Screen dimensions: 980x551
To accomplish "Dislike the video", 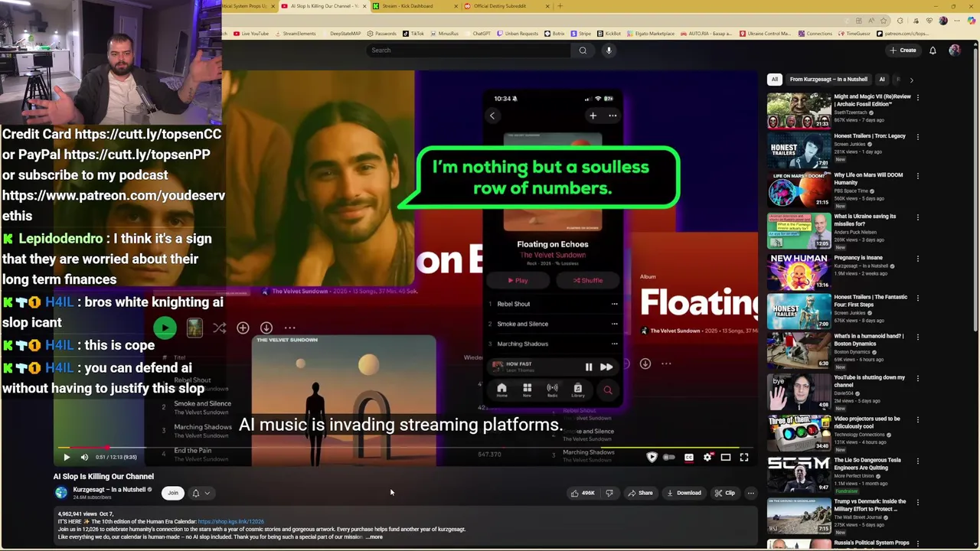I will pyautogui.click(x=609, y=493).
